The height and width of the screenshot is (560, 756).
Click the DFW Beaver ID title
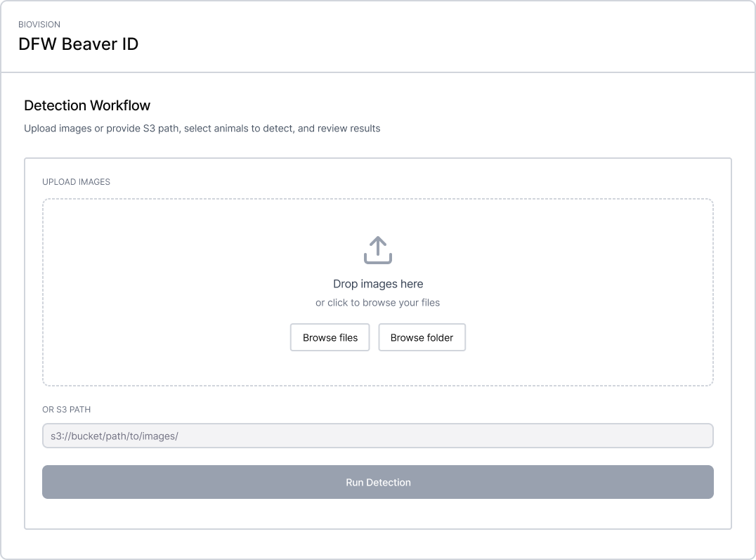(x=79, y=44)
